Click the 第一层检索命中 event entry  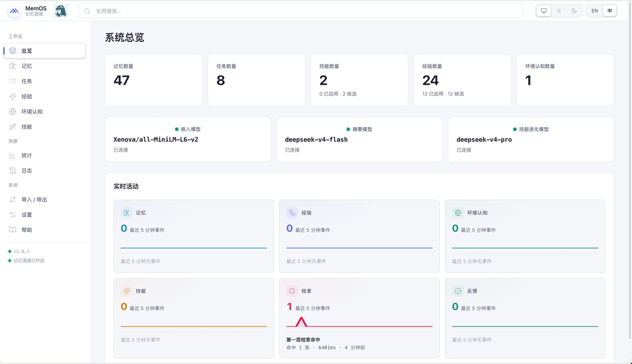pos(303,340)
